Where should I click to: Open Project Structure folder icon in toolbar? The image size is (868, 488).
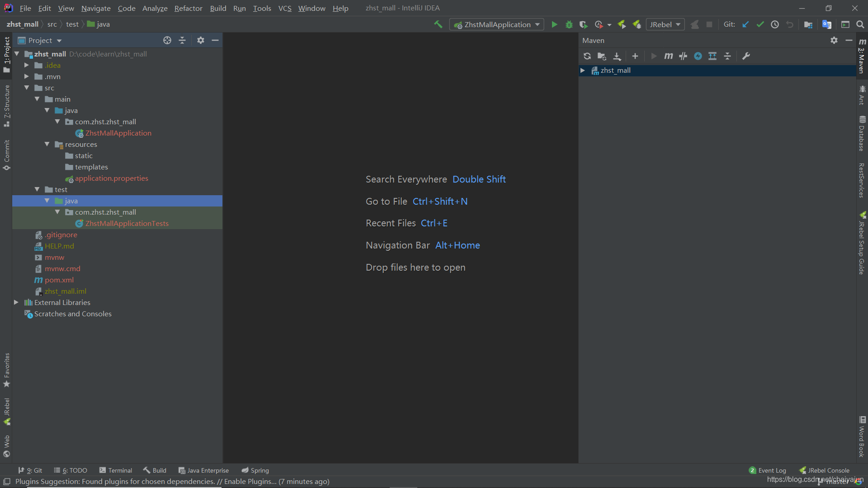[808, 24]
